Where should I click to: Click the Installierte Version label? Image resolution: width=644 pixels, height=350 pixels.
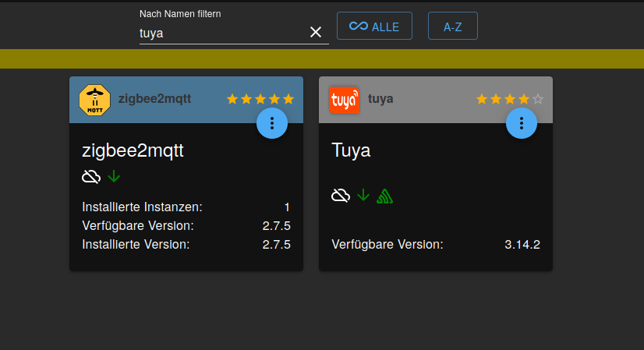tap(136, 245)
